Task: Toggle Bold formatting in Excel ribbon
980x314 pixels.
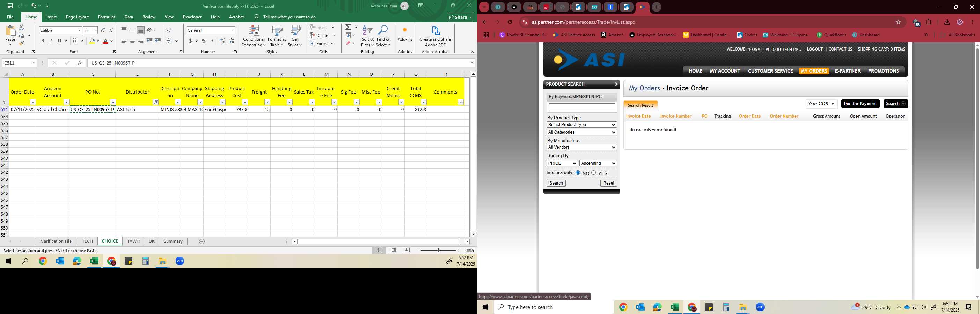Action: pos(43,41)
